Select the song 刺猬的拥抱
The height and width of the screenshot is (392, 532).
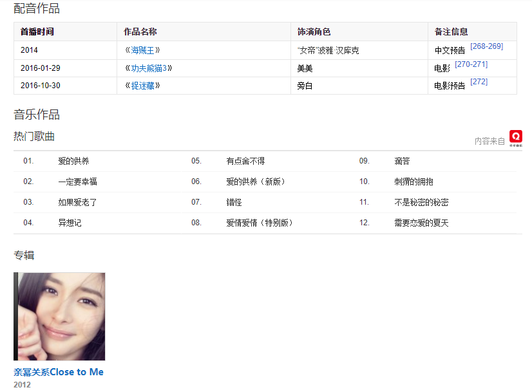[413, 182]
